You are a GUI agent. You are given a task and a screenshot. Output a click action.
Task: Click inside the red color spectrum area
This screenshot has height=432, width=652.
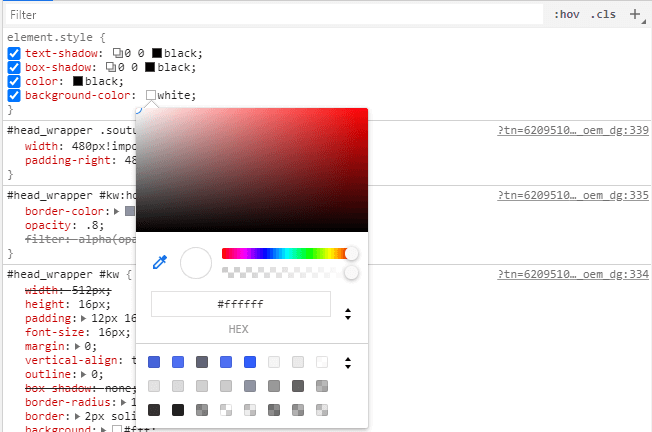252,170
